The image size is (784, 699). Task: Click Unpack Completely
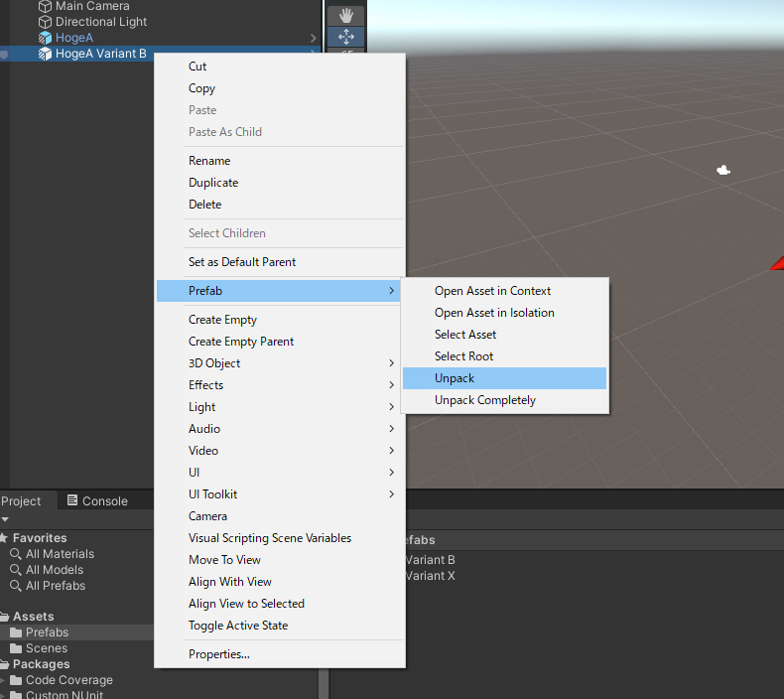point(504,400)
